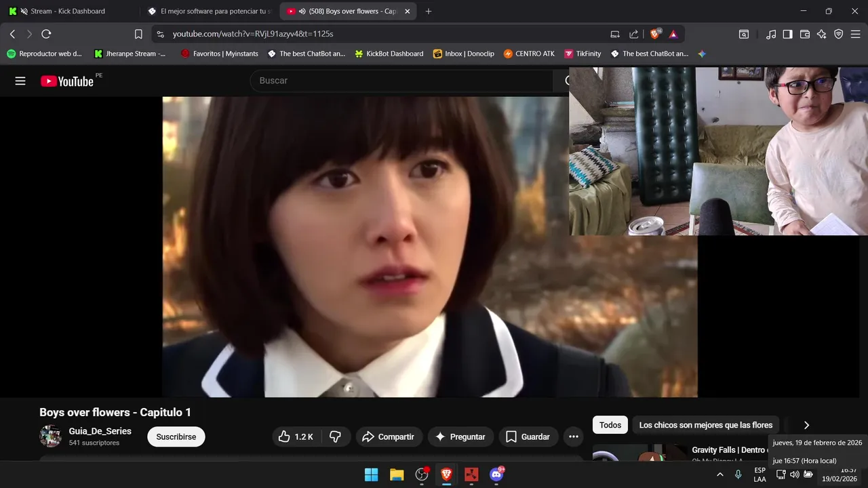Click the Suscribirse button

tap(176, 436)
